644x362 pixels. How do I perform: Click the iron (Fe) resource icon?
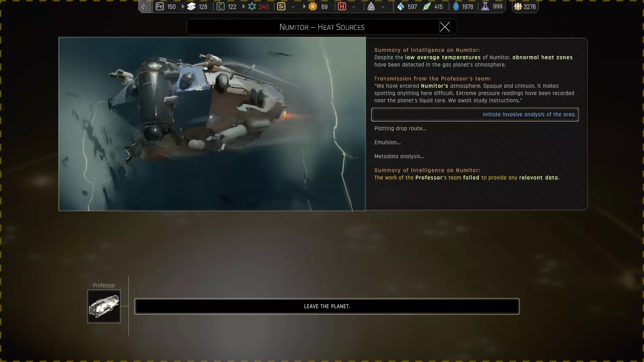pyautogui.click(x=160, y=6)
